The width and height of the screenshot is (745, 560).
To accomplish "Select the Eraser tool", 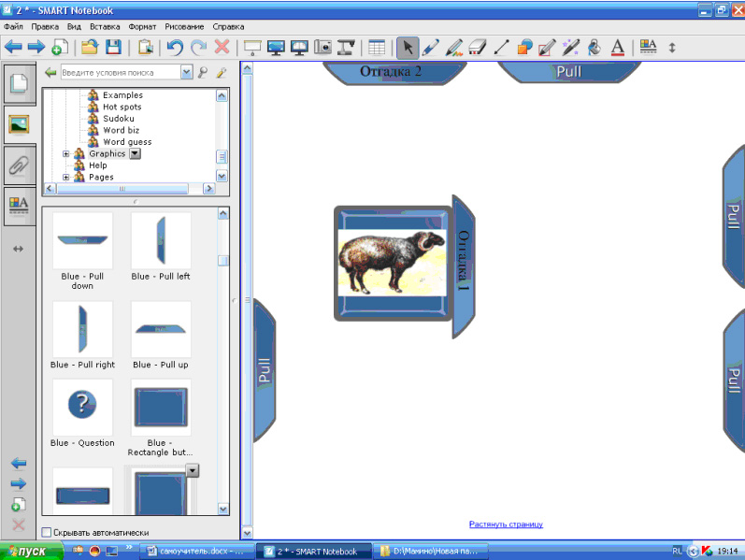I will click(478, 47).
